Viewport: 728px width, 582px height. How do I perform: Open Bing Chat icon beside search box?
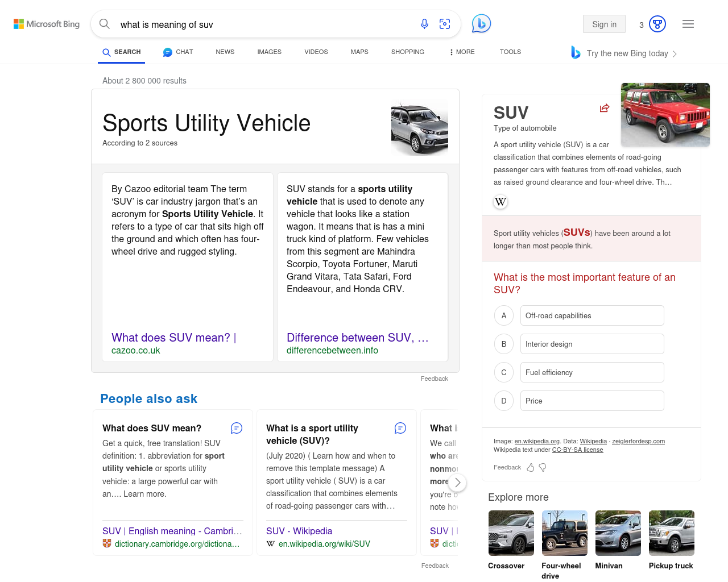pos(481,23)
